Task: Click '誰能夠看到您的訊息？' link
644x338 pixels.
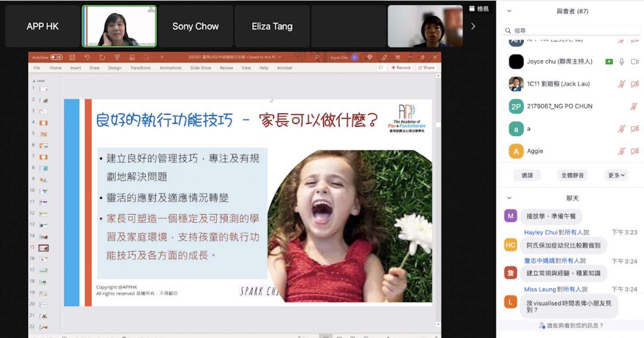Action: tap(571, 326)
